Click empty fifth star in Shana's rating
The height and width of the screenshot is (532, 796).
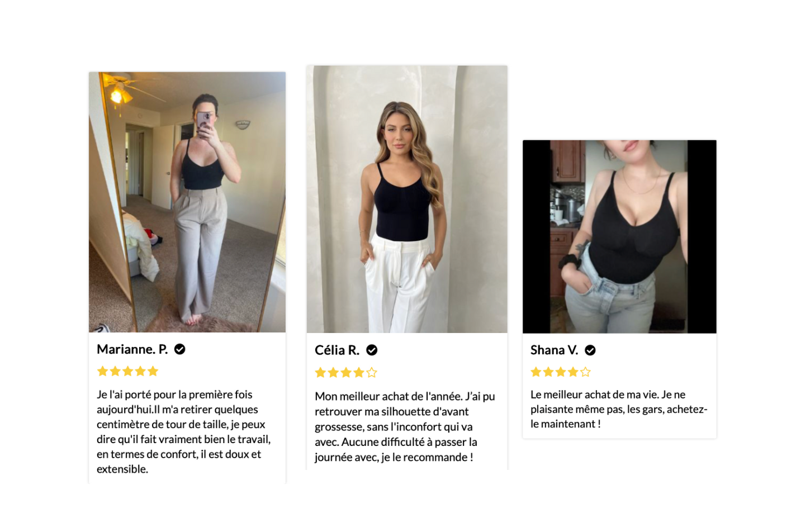[585, 372]
